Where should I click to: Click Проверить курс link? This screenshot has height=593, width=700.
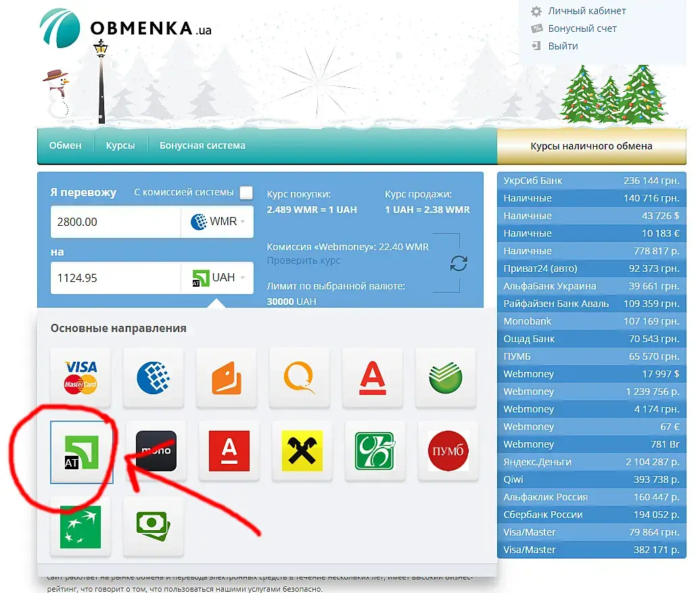coord(304,260)
